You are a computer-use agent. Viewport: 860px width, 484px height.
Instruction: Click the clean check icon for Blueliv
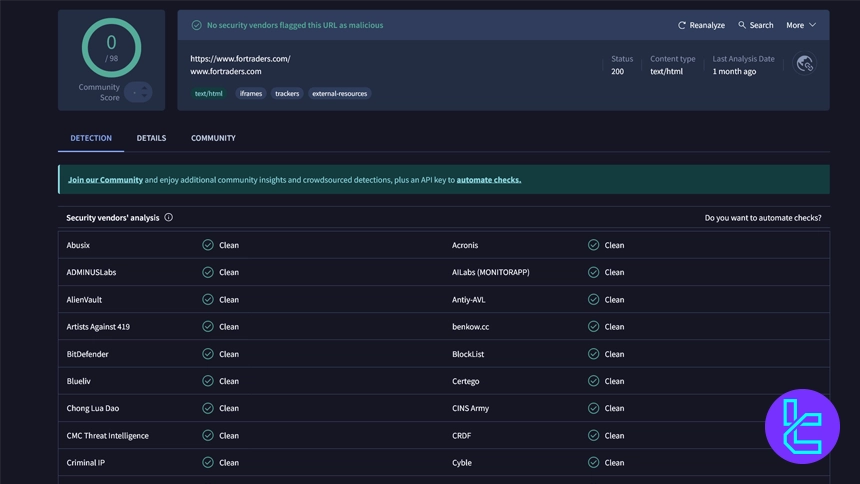(208, 381)
